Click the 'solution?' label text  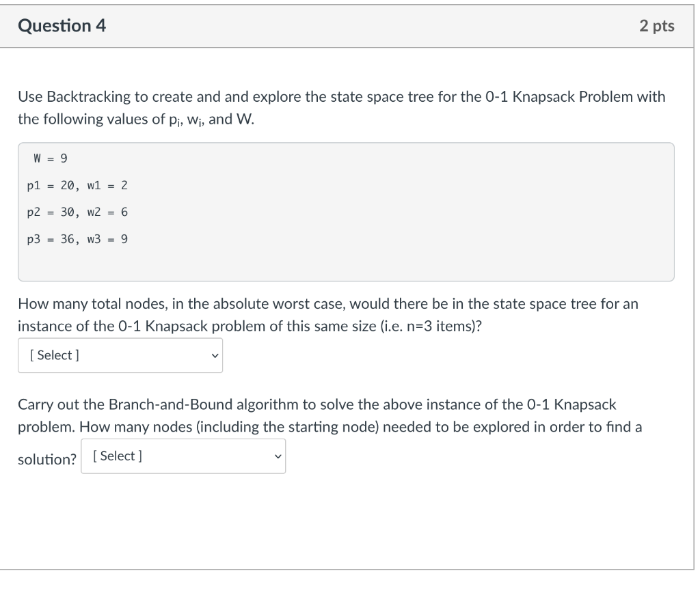(47, 459)
